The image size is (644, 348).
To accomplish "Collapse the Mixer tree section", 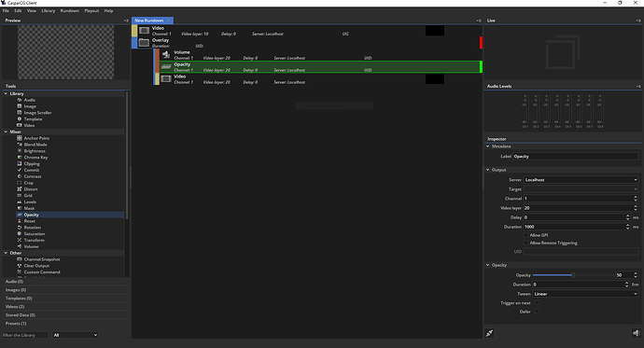I will (6, 132).
